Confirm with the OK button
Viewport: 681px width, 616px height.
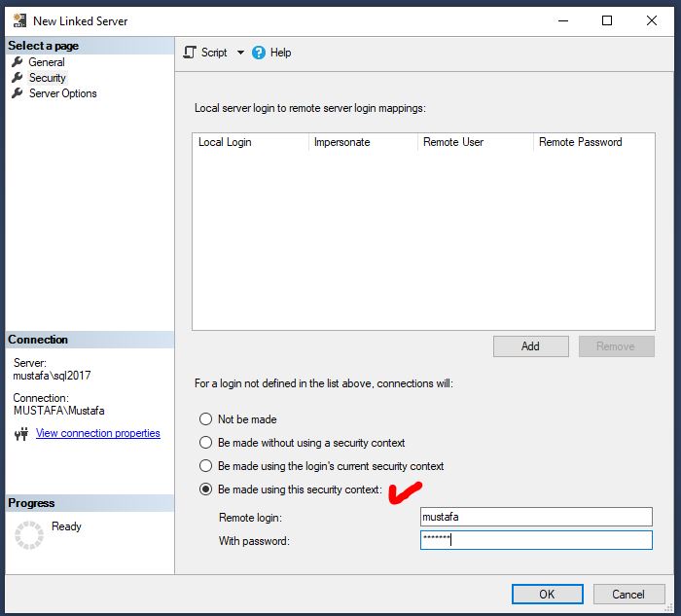tap(547, 594)
